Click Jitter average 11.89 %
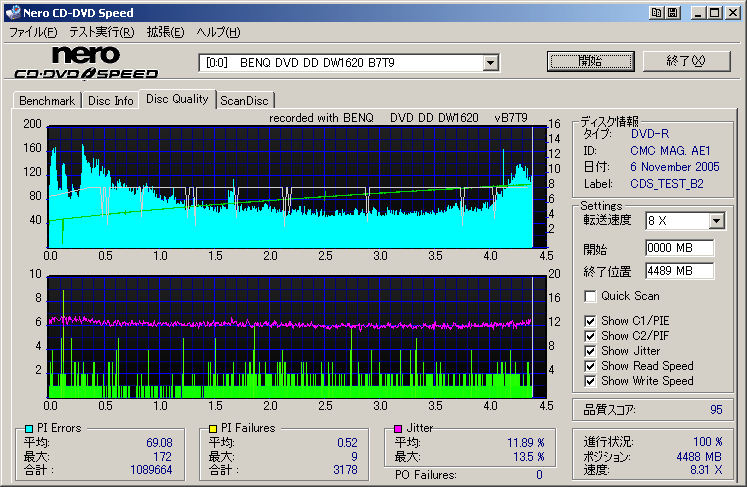The image size is (747, 487). pos(526,443)
